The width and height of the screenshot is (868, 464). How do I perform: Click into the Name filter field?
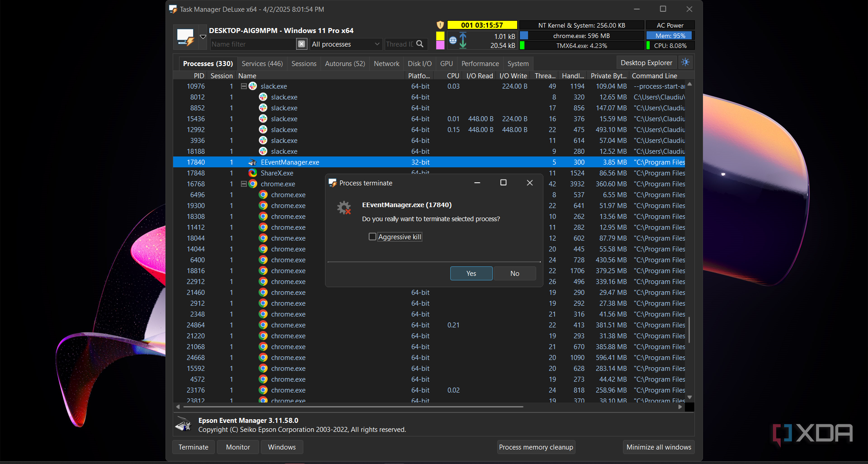(x=252, y=44)
